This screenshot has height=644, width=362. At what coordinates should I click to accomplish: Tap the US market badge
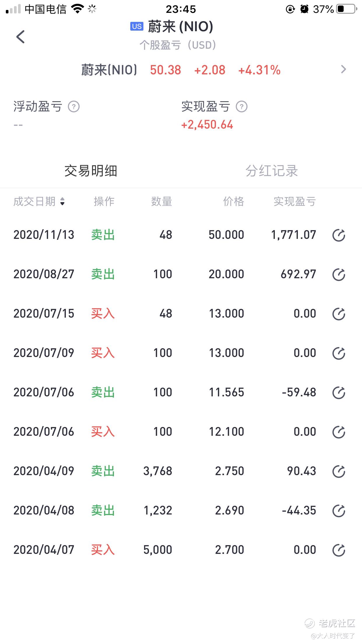click(x=137, y=27)
